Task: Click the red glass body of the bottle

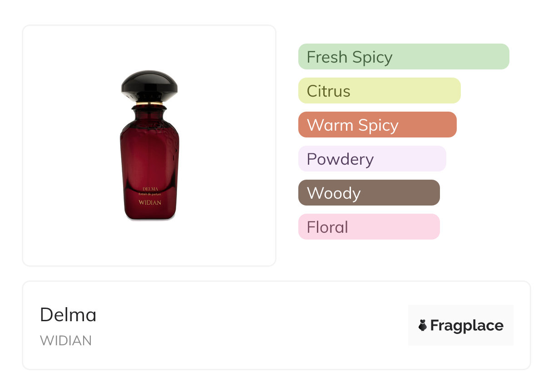Action: [x=149, y=154]
